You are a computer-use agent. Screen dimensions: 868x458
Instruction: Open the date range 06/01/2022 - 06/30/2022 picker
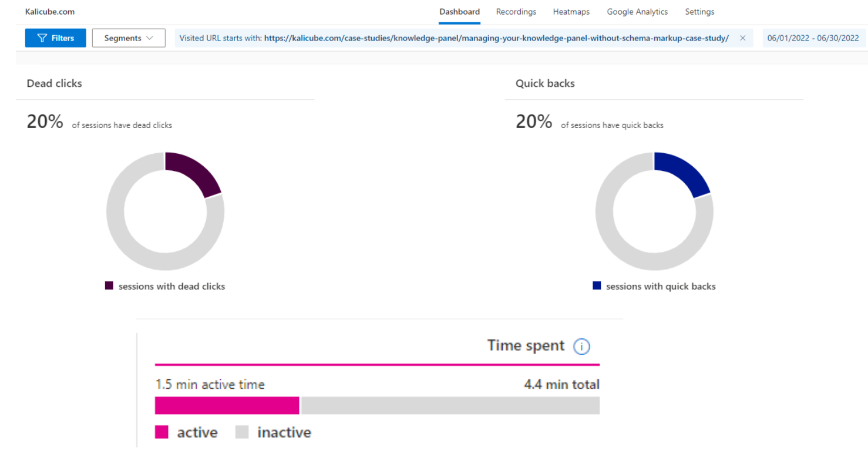click(x=813, y=38)
